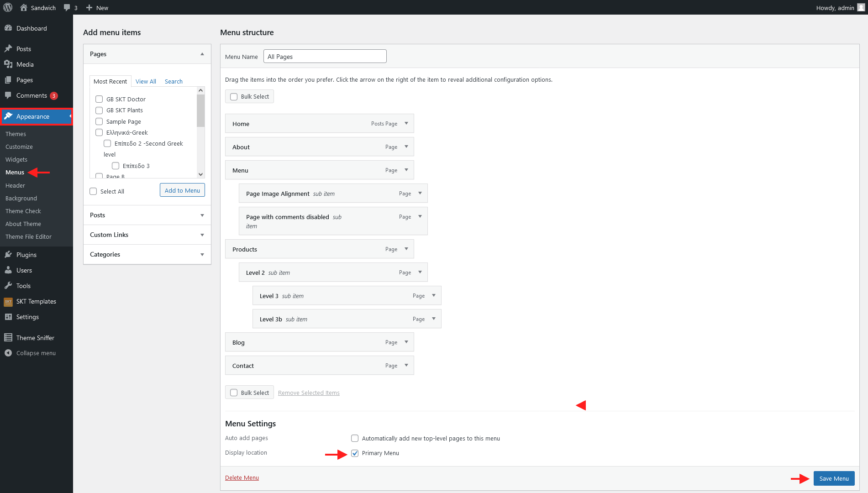Click the SKT Templates logo icon
Viewport: 868px width, 493px height.
click(x=8, y=301)
